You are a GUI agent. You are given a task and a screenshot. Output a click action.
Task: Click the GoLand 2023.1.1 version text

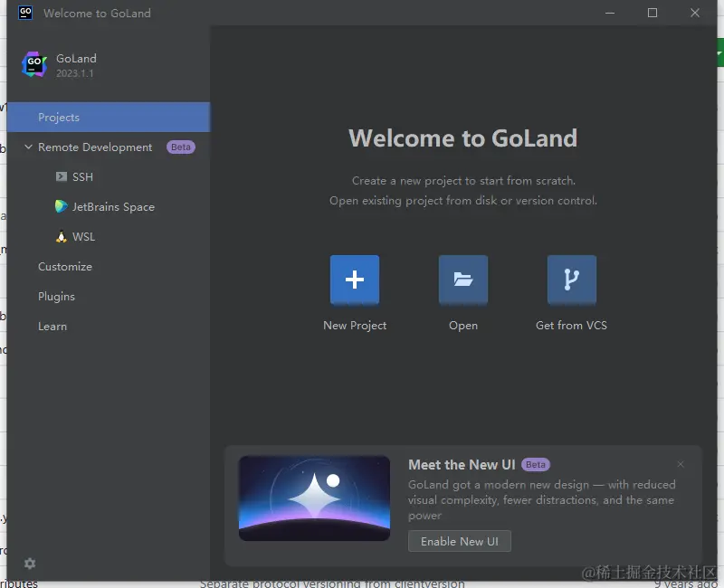[75, 73]
